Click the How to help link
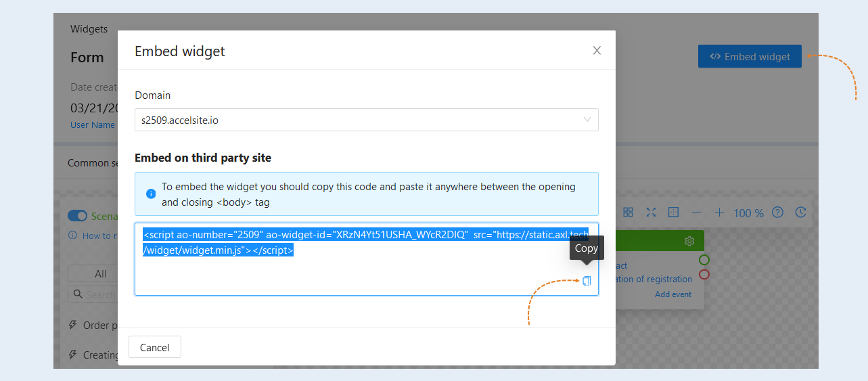868x381 pixels. click(93, 236)
